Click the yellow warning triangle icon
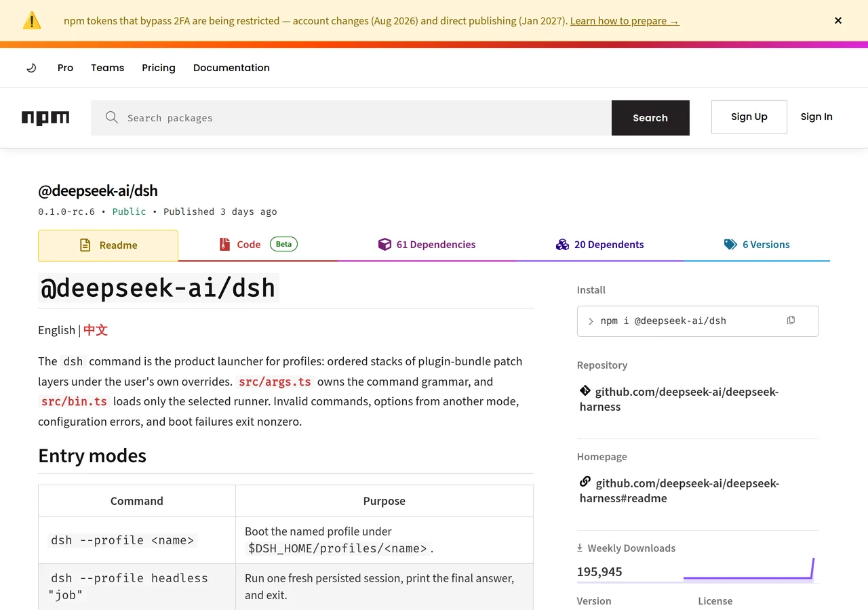 click(x=32, y=20)
